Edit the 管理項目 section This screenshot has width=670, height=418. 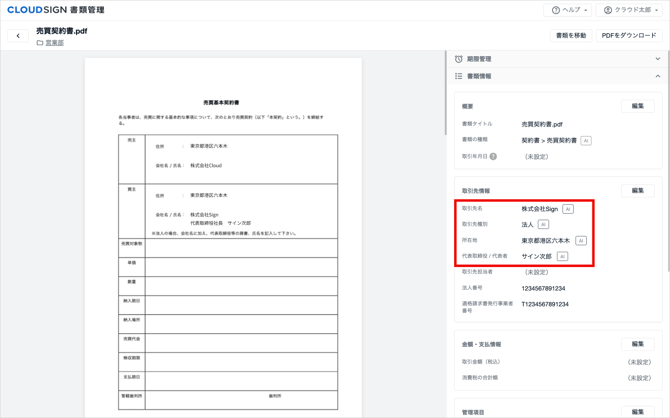[638, 412]
